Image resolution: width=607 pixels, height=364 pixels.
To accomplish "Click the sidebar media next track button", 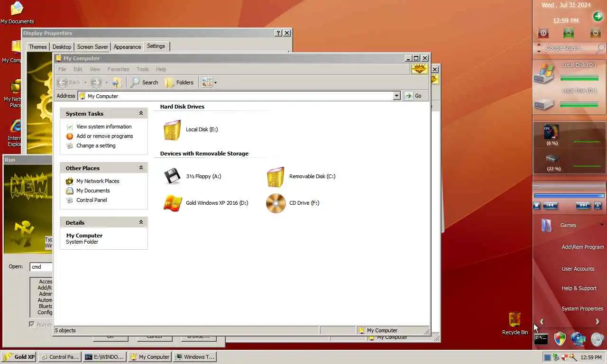I will pyautogui.click(x=583, y=205).
